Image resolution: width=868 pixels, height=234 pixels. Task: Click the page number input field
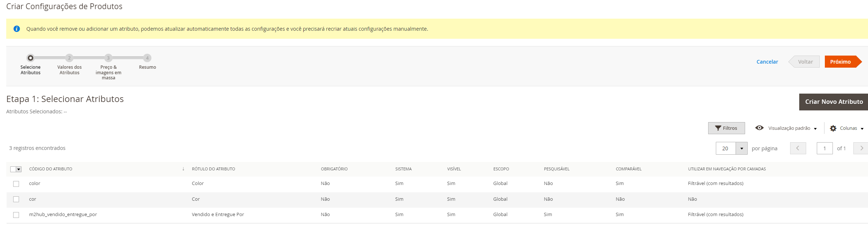824,148
